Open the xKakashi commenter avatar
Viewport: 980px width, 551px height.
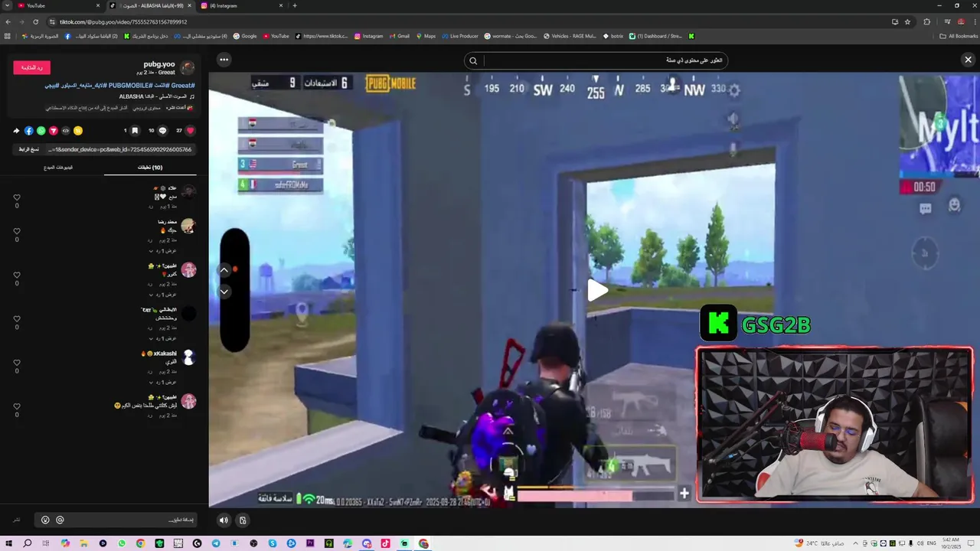pos(188,357)
